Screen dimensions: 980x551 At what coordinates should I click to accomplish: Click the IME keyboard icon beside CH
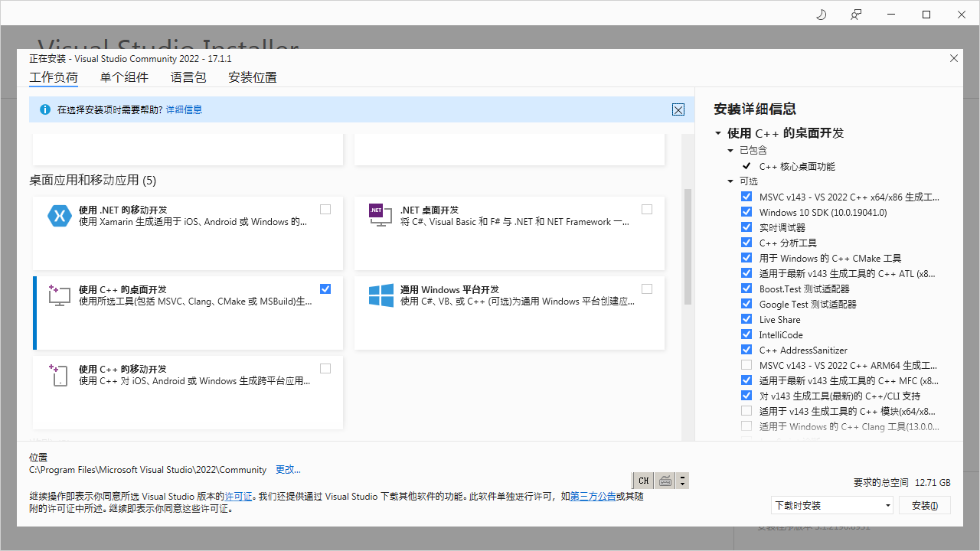tap(665, 481)
